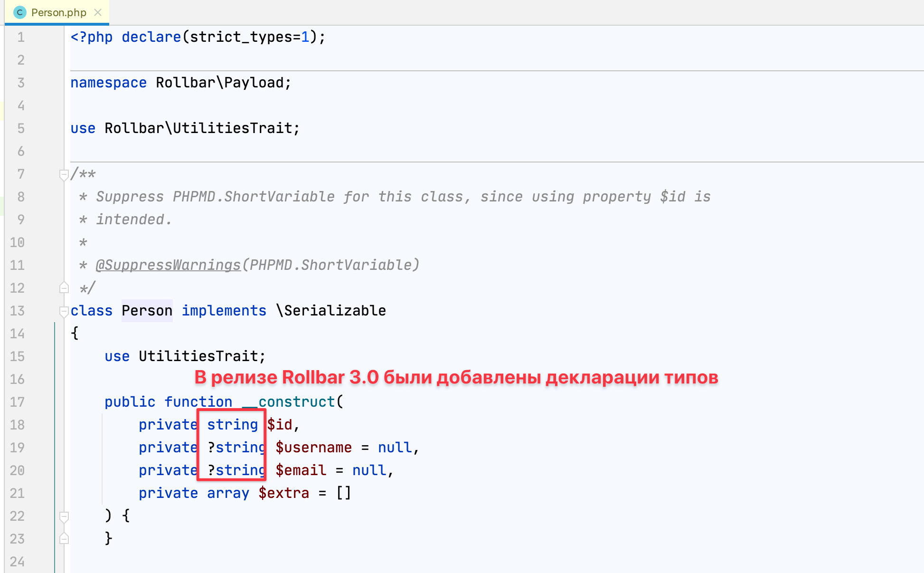Click the string type before $id
Viewport: 924px width, 573px height.
tap(232, 425)
